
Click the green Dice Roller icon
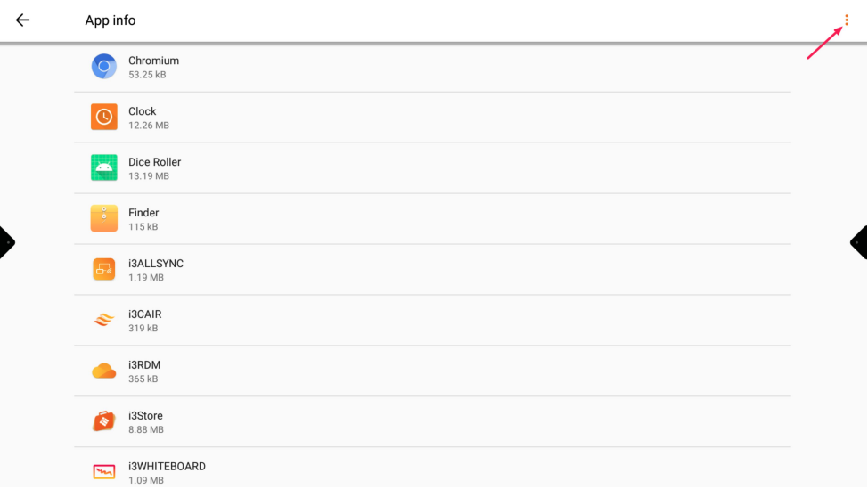click(x=104, y=168)
